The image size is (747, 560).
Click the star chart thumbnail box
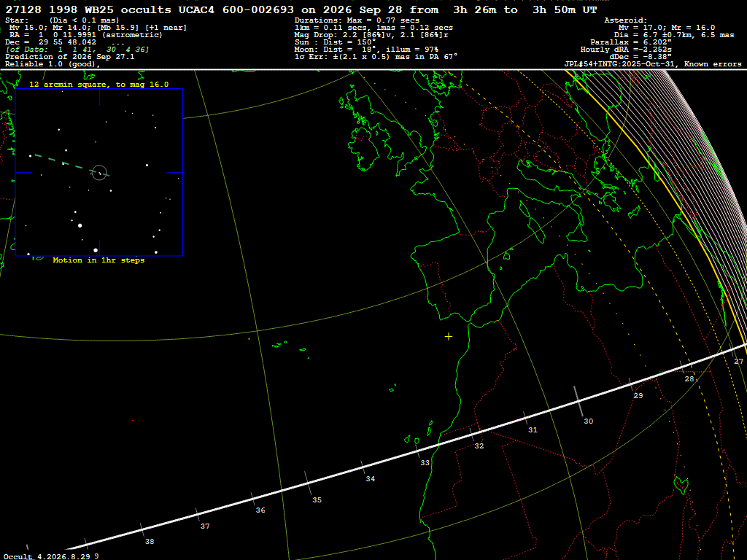point(99,172)
